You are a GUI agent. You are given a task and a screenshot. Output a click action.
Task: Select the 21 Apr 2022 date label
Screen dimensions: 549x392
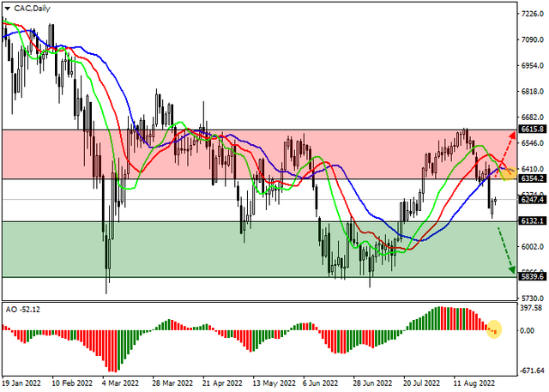pos(222,383)
